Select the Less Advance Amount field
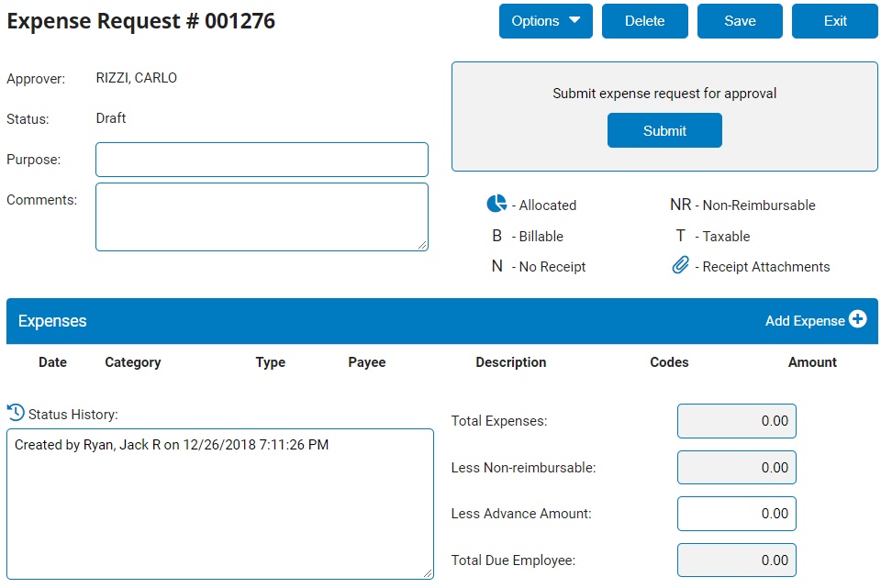881x588 pixels. (736, 514)
